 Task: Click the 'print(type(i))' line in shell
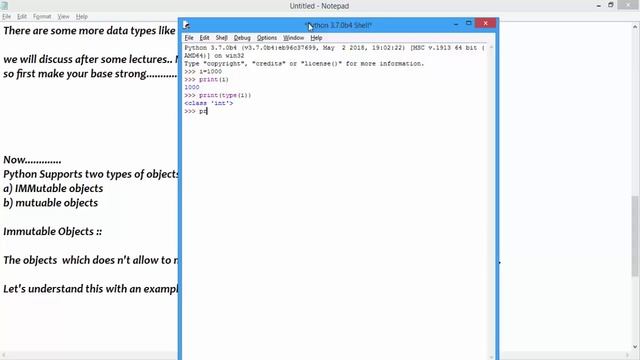(218, 95)
